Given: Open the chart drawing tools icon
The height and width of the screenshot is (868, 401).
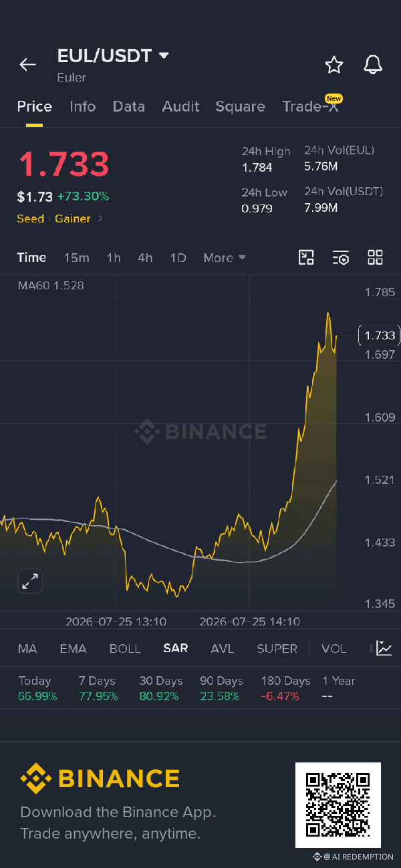Looking at the screenshot, I should pyautogui.click(x=306, y=257).
